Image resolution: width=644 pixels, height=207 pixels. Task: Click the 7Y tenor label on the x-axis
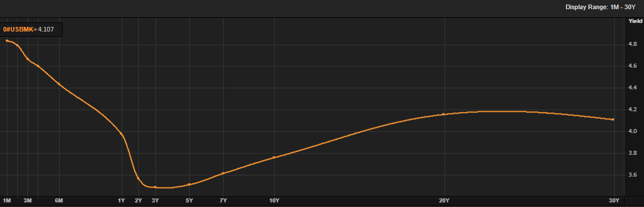click(223, 201)
